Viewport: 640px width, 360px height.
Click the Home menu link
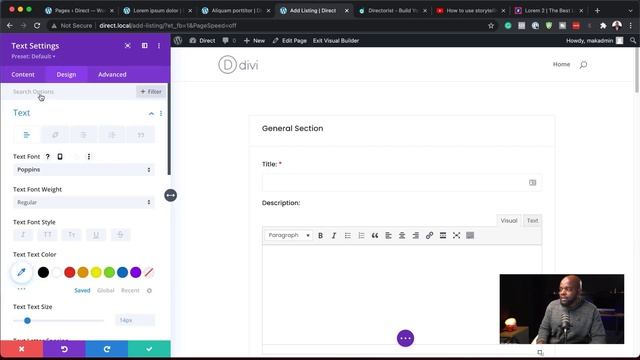561,64
